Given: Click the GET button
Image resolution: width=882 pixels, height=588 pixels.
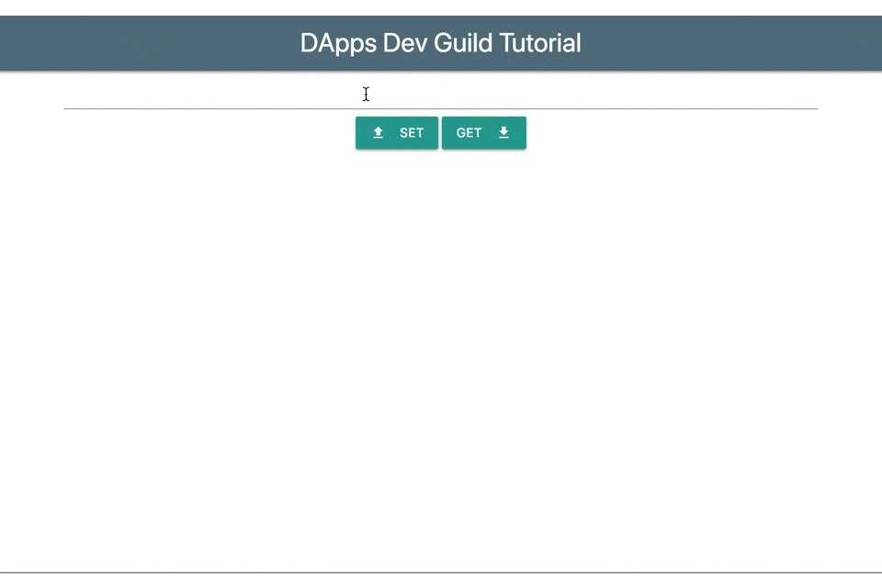Looking at the screenshot, I should (x=484, y=133).
